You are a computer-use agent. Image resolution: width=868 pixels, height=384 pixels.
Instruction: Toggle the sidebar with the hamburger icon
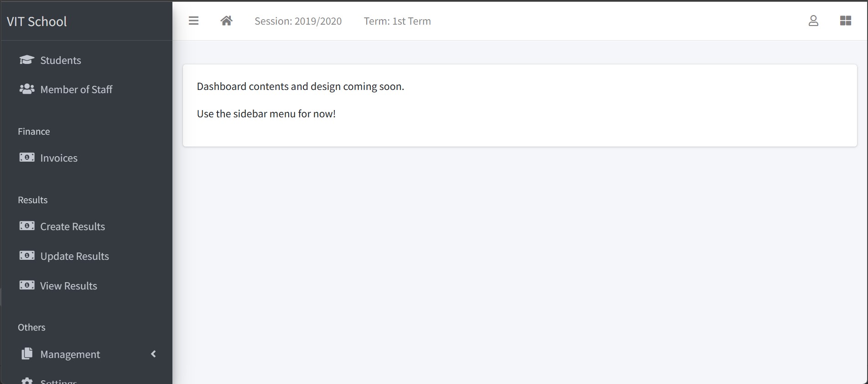click(193, 21)
